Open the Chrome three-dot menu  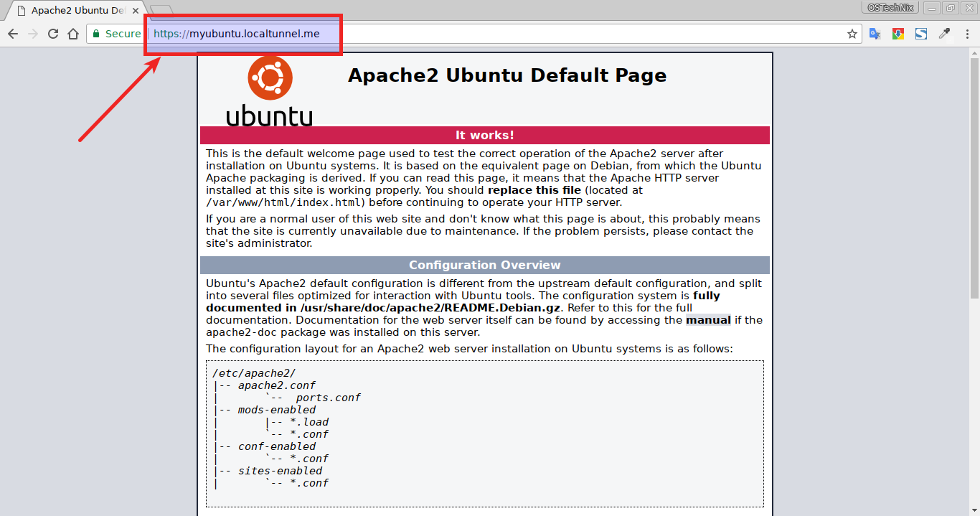pos(966,34)
